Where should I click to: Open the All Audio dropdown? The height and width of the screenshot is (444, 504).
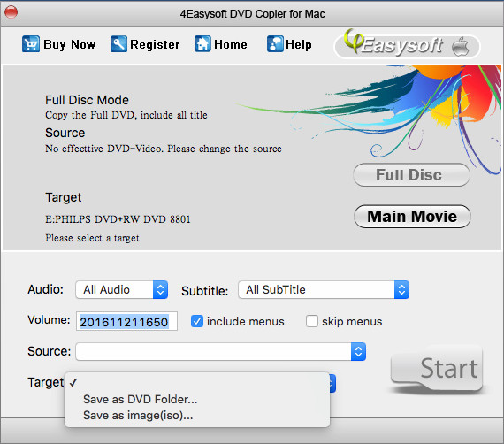122,290
